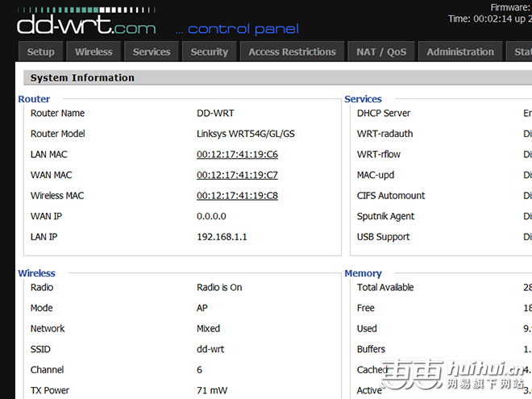Go to the Security tab
This screenshot has height=399, width=532.
pos(209,52)
